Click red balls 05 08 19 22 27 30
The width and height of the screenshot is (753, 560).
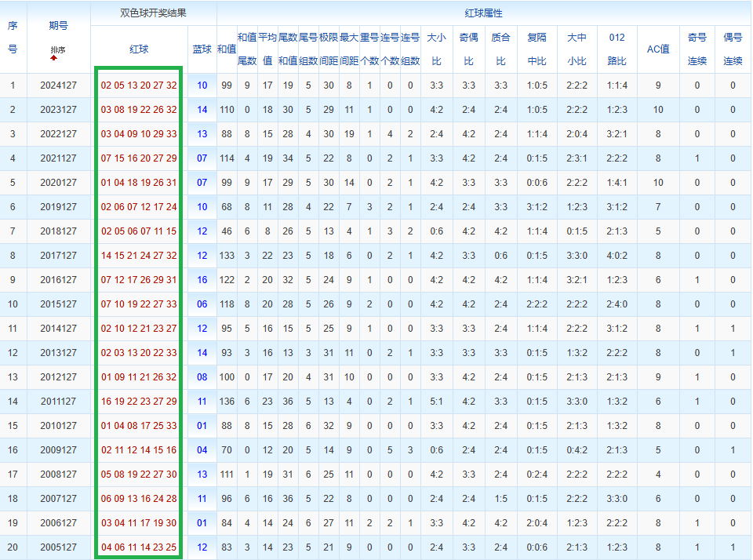[139, 474]
